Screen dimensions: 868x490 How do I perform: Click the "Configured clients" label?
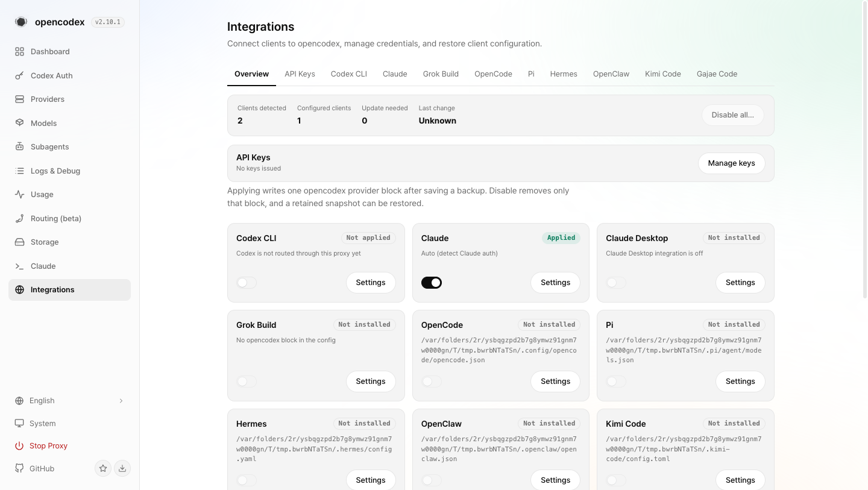click(x=324, y=108)
